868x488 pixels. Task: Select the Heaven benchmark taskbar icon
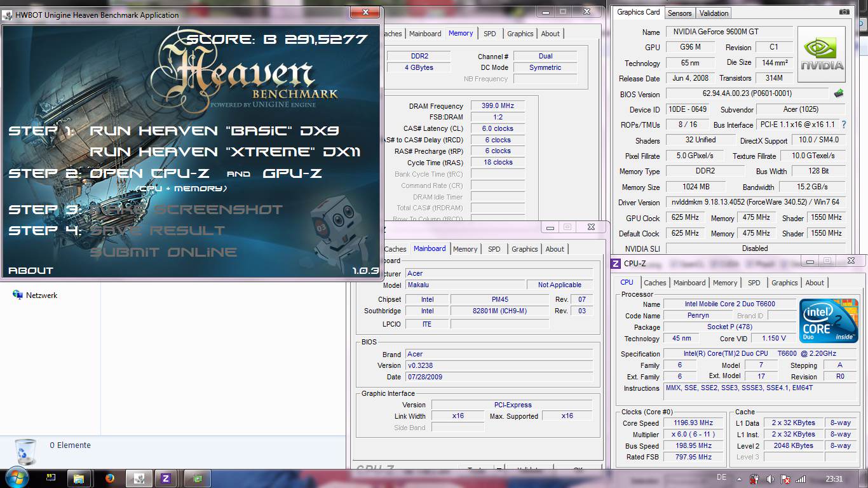click(x=139, y=478)
